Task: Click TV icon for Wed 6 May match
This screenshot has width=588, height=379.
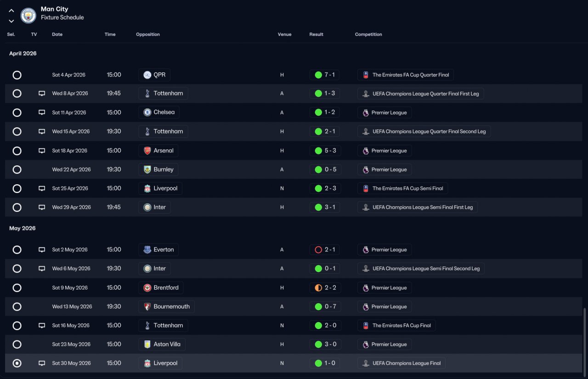Action: pyautogui.click(x=42, y=269)
